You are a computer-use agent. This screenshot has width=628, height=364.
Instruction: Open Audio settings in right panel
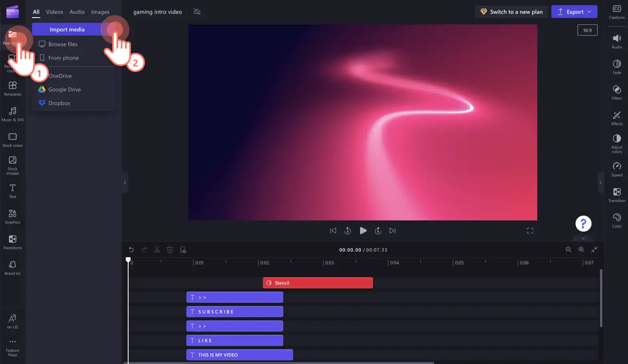click(x=617, y=41)
